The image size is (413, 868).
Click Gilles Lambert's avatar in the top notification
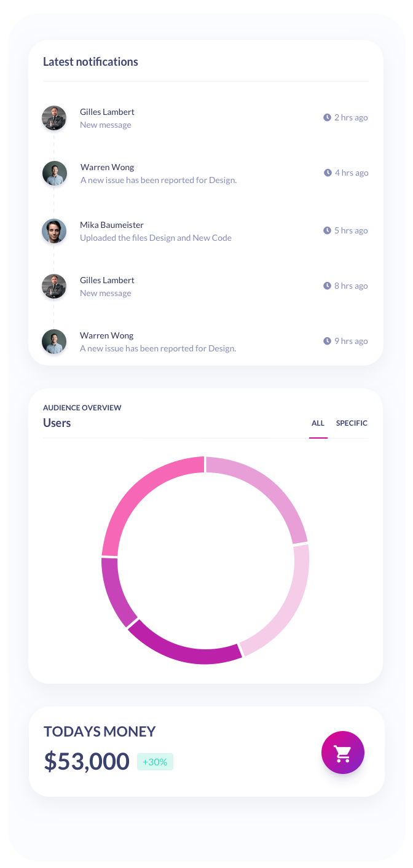click(x=54, y=118)
